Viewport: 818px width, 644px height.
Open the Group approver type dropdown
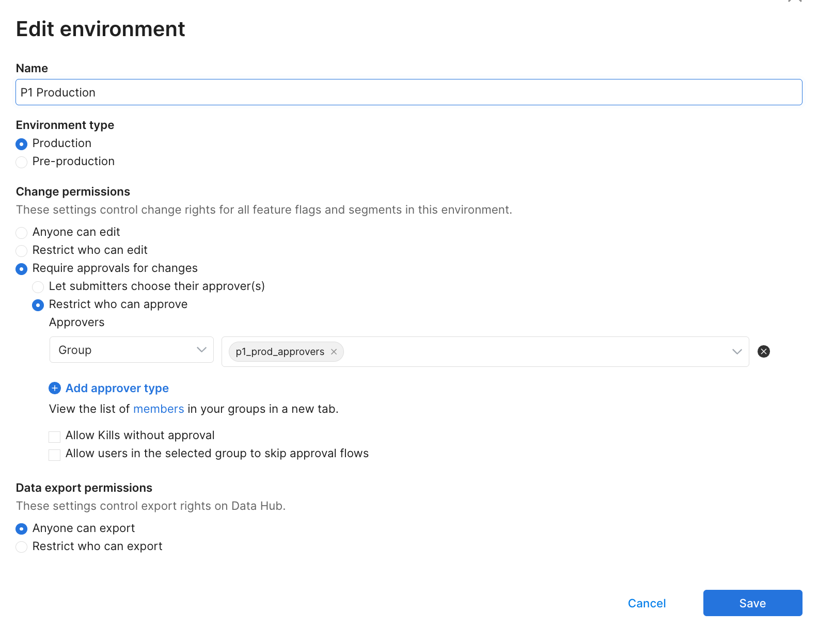coord(131,350)
